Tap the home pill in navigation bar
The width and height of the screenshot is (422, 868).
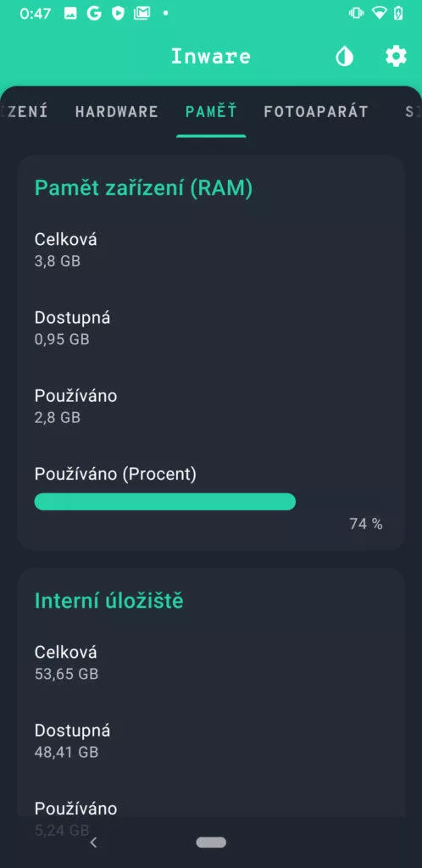click(x=211, y=843)
